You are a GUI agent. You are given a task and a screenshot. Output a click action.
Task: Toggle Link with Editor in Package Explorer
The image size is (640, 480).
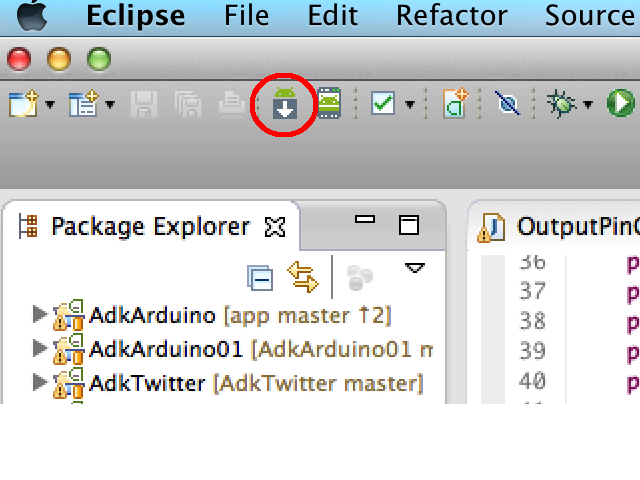(302, 275)
